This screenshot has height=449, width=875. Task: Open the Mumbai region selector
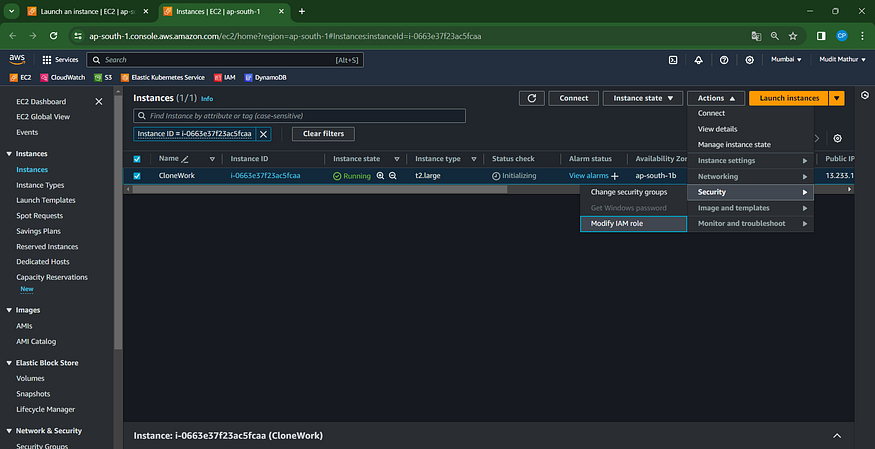click(786, 60)
